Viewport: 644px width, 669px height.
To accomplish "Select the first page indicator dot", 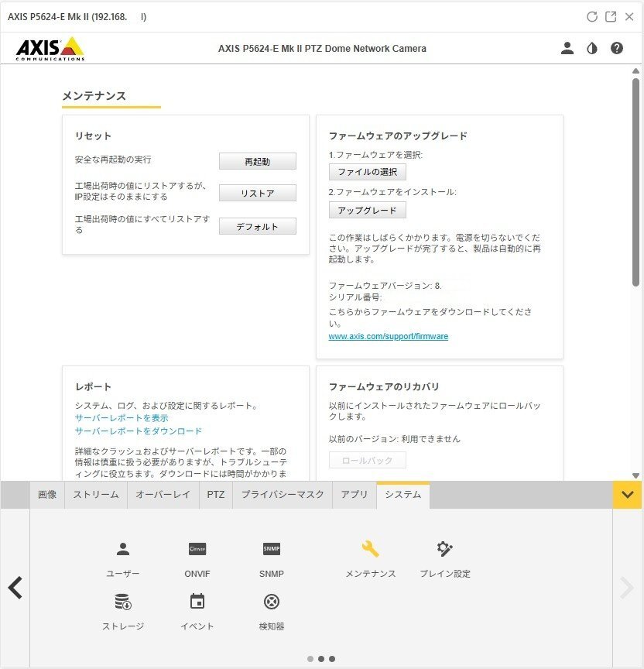I will 310,659.
